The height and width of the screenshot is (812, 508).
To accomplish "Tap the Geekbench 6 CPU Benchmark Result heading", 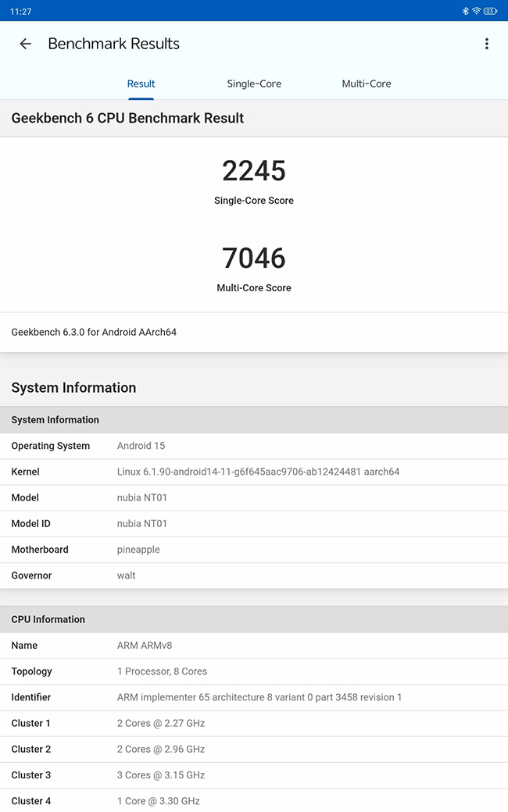I will coord(127,118).
